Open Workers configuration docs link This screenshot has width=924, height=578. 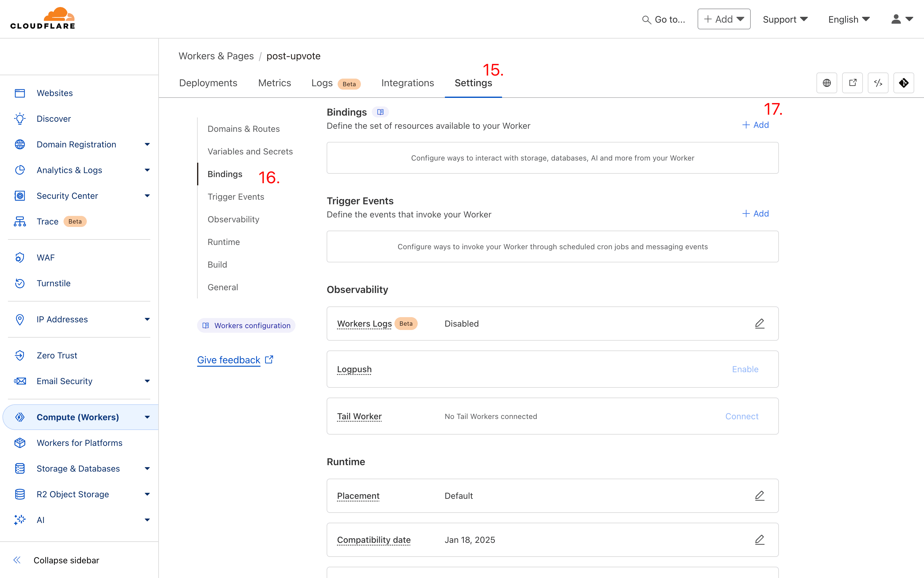point(246,325)
